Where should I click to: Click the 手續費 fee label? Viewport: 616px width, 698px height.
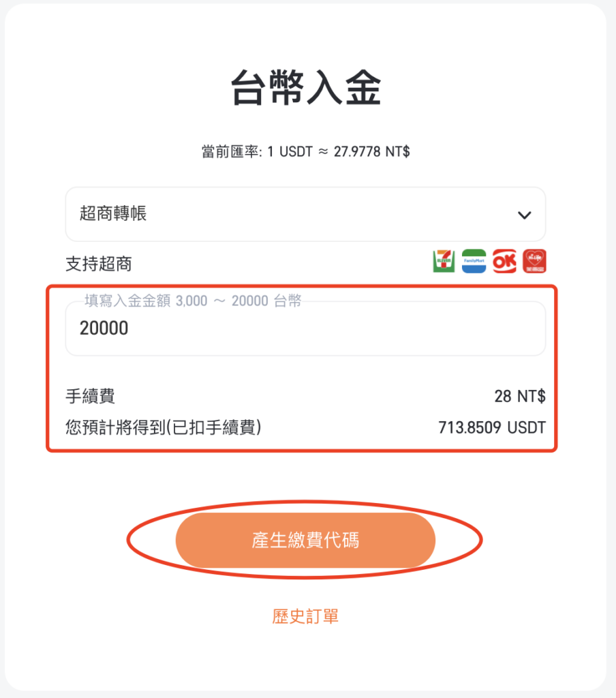(x=91, y=396)
